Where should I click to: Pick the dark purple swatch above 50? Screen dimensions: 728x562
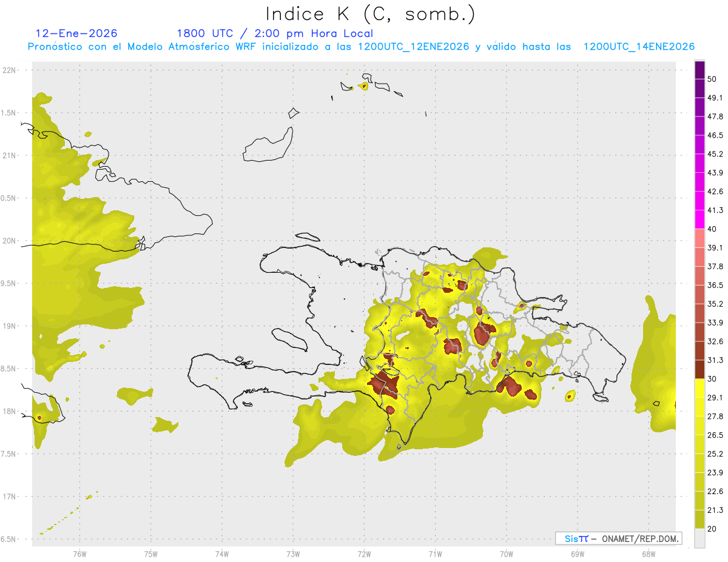coord(699,70)
